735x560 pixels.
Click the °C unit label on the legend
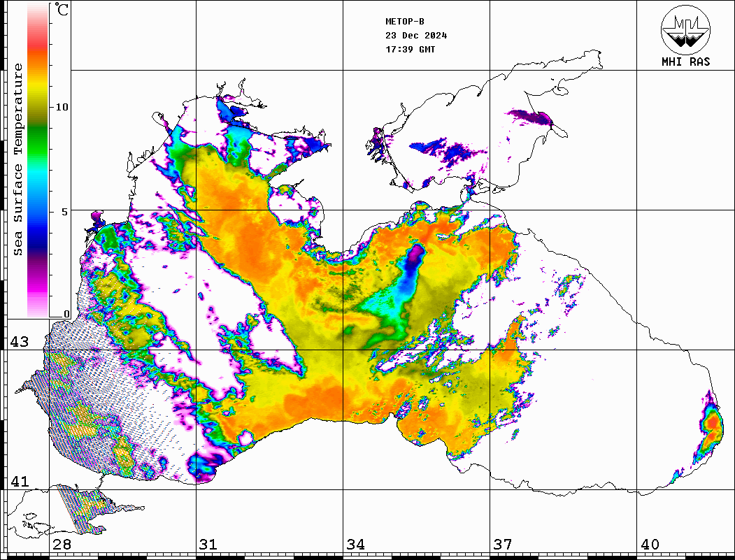[x=62, y=9]
